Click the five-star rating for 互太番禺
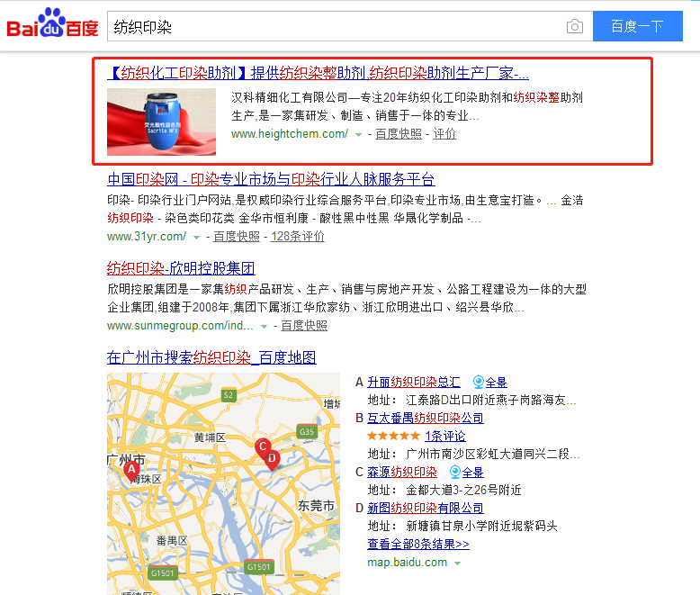Image resolution: width=700 pixels, height=595 pixels. [x=393, y=436]
